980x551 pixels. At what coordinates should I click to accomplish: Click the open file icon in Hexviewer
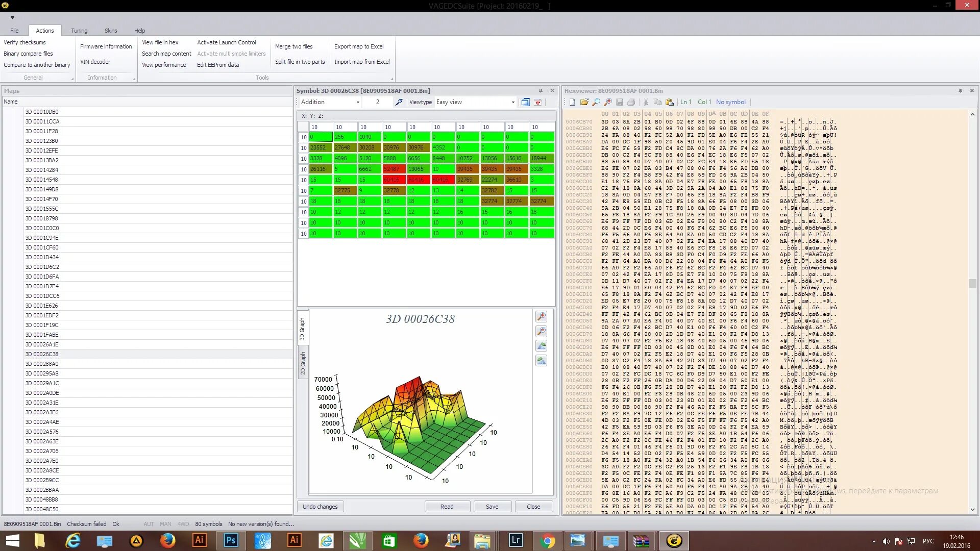coord(584,102)
